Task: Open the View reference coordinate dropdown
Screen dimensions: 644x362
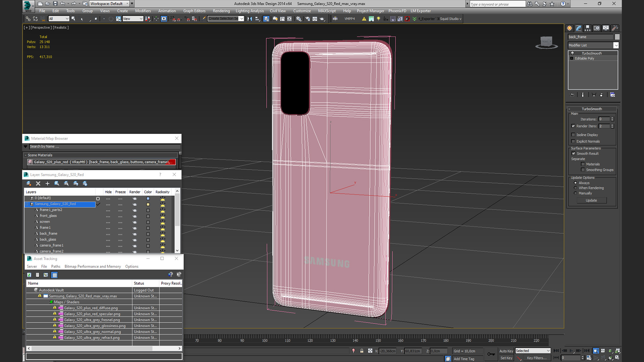Action: (133, 19)
